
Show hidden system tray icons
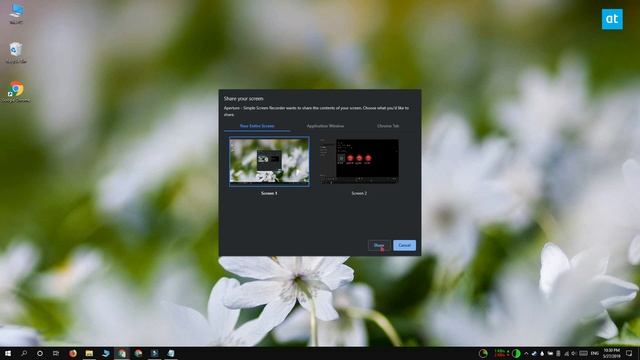[x=526, y=353]
